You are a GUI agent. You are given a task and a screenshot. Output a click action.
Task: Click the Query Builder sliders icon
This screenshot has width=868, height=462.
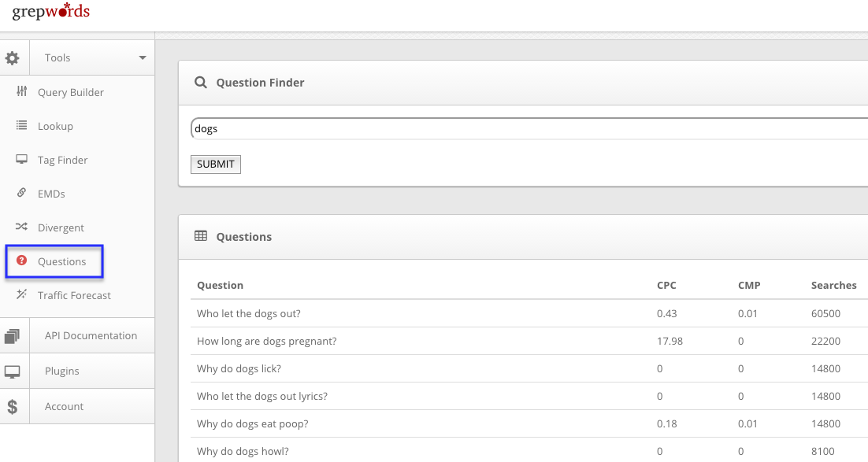(22, 92)
